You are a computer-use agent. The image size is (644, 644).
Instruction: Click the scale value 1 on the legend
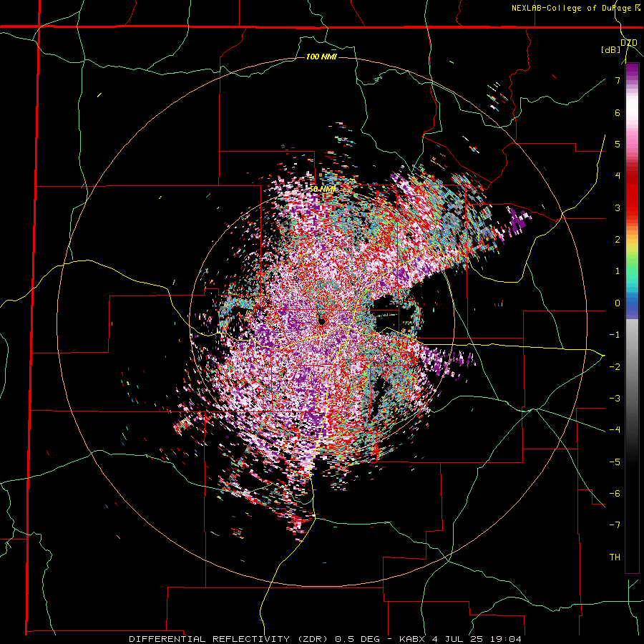pyautogui.click(x=618, y=271)
